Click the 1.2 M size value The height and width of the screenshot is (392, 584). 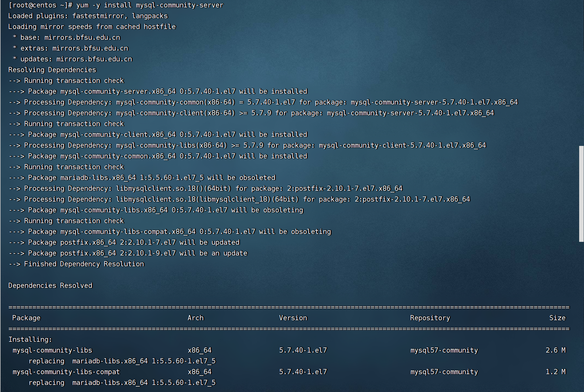[x=556, y=372]
